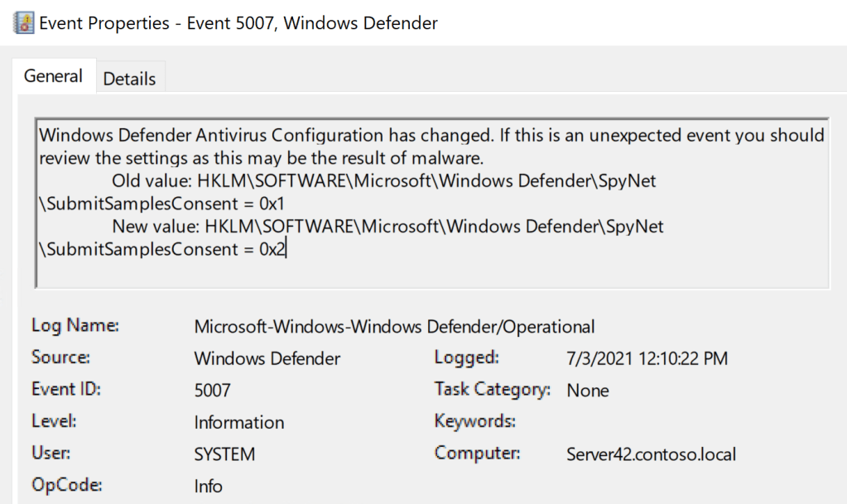Select the General tab
Screen dimensions: 847x504
click(53, 76)
